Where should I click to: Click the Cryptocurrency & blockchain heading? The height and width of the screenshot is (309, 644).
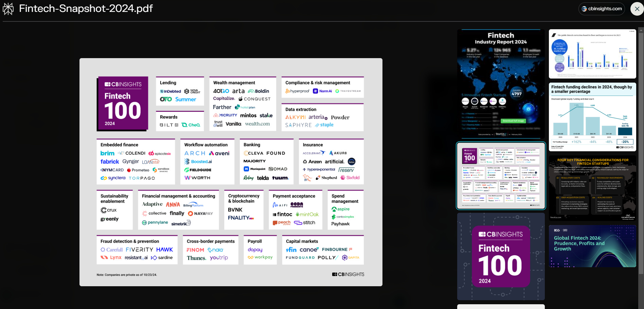pos(244,199)
